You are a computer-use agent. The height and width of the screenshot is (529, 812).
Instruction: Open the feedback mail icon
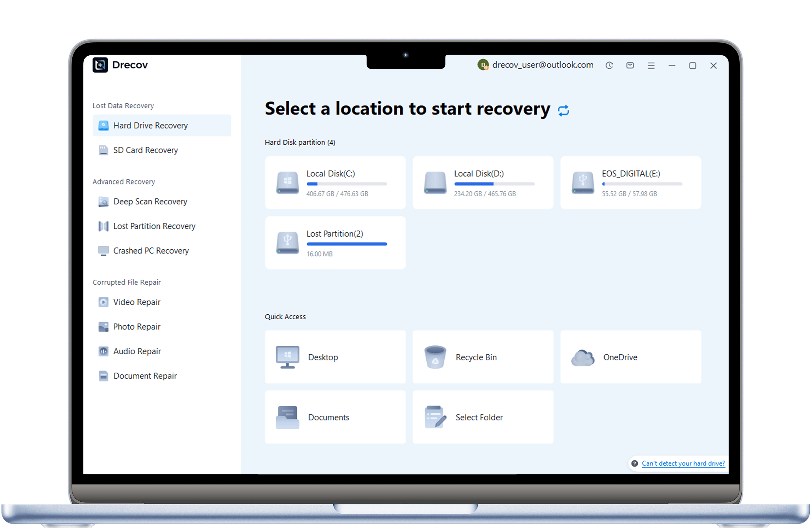630,66
